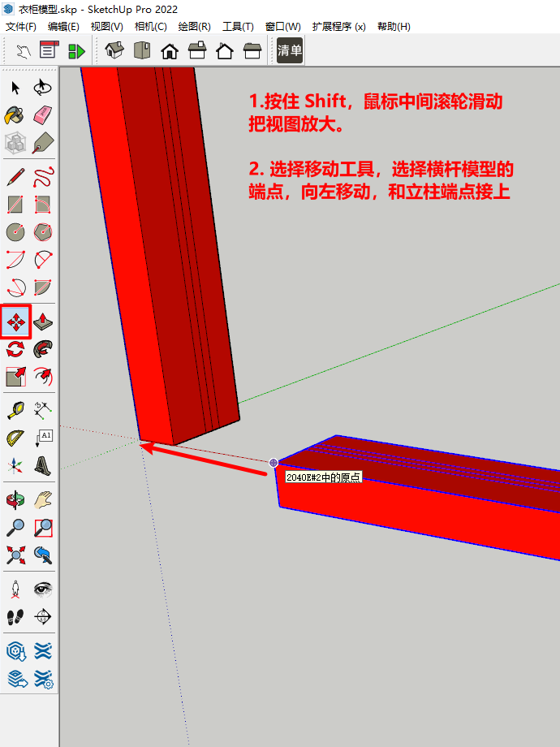The width and height of the screenshot is (560, 747).
Task: Select the Walk footprints tool
Action: [15, 616]
